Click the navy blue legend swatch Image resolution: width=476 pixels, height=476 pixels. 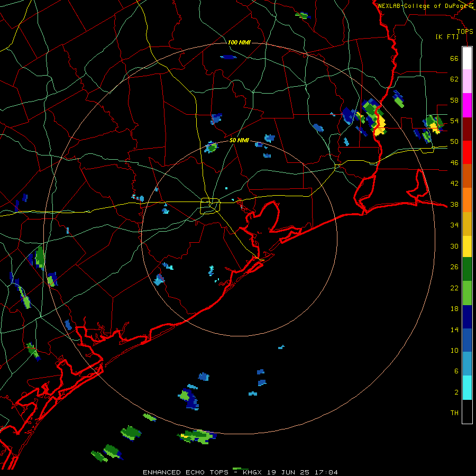coord(467,317)
